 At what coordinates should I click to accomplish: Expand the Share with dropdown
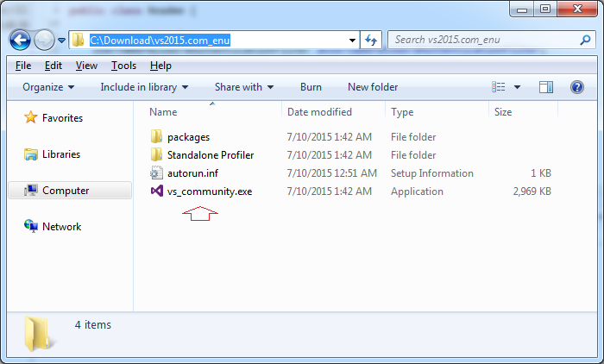pos(244,87)
